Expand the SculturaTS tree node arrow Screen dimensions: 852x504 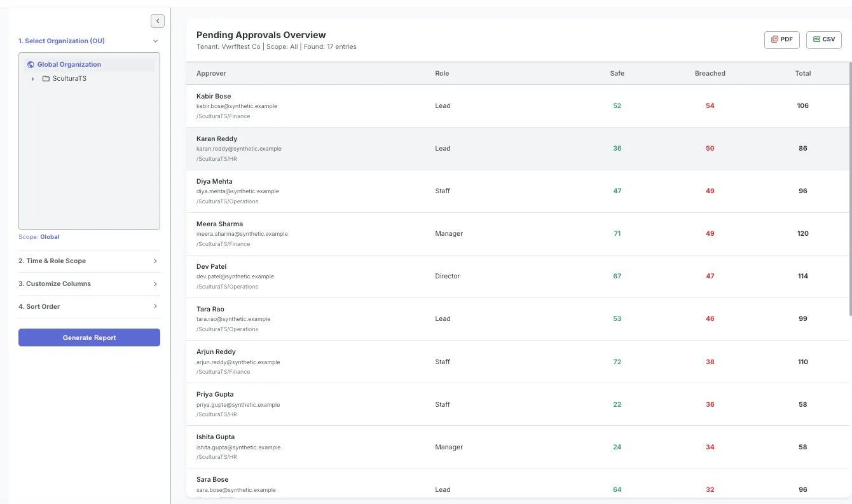coord(33,79)
